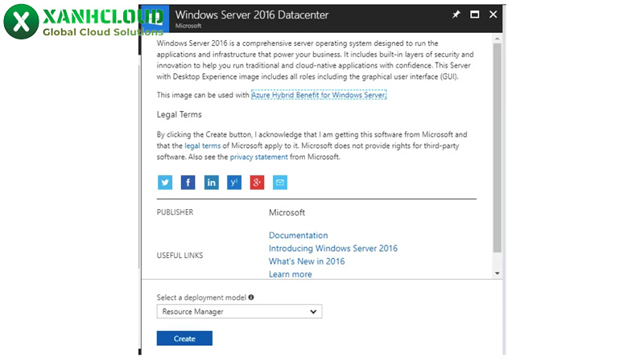The image size is (644, 361).
Task: Open the legal terms link
Action: click(203, 146)
